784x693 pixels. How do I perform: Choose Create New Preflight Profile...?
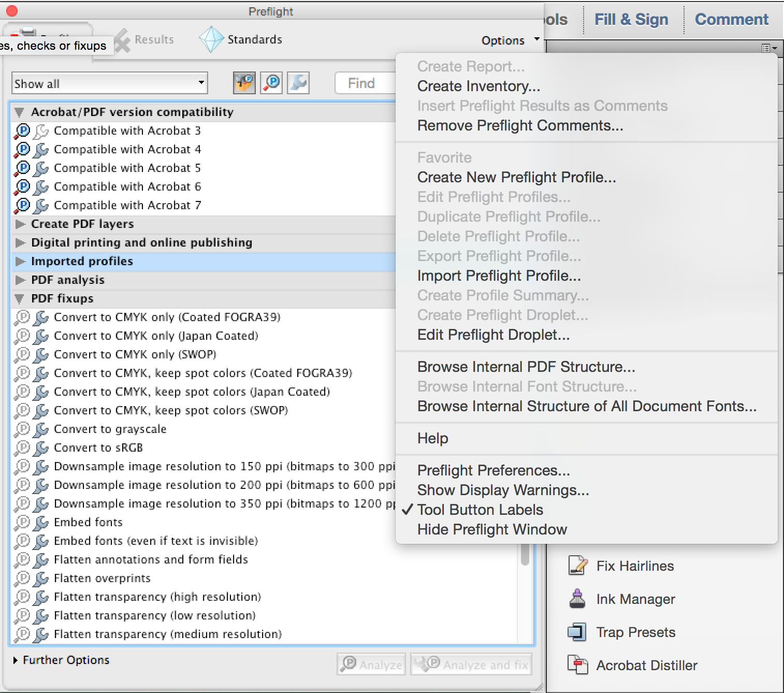[x=586, y=177]
